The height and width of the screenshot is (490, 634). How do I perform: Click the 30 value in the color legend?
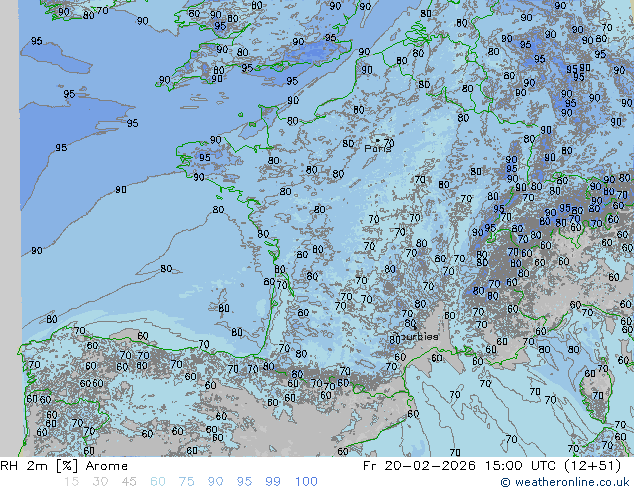(100, 482)
